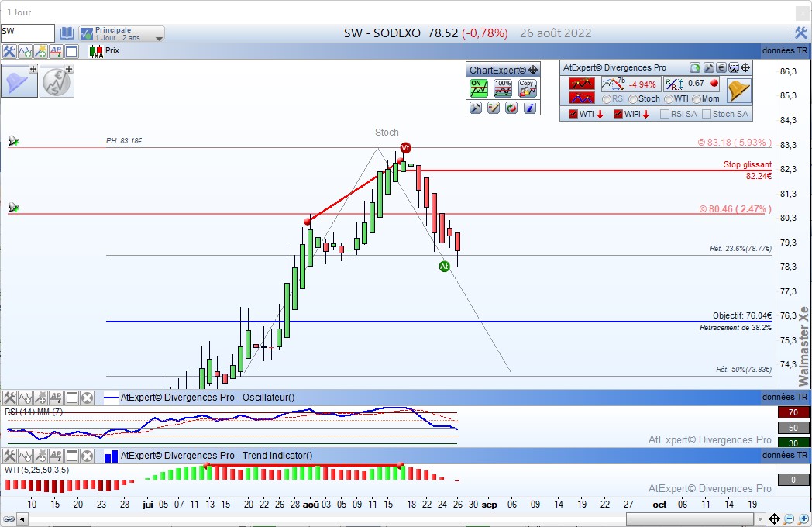
Task: Open Divergences Pro wrench settings icon
Action: coord(708,67)
